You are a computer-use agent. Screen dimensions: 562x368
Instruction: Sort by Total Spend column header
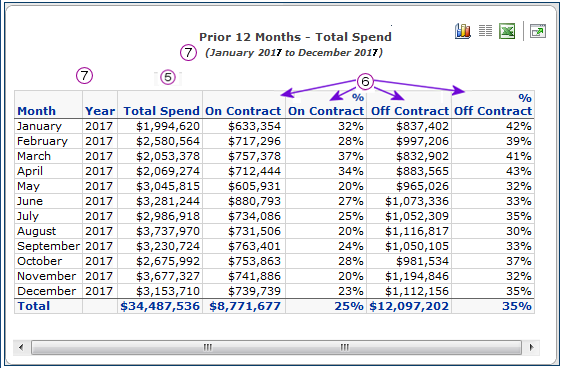[161, 111]
